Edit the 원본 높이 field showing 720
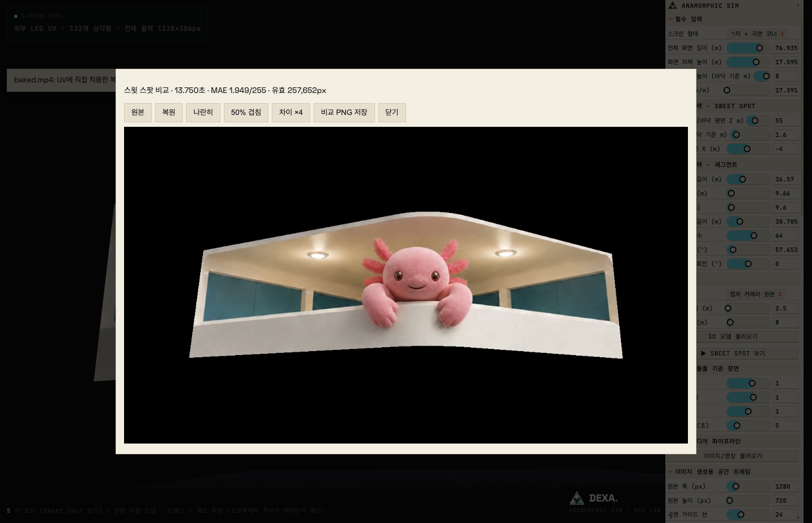The height and width of the screenshot is (523, 812). [x=785, y=500]
